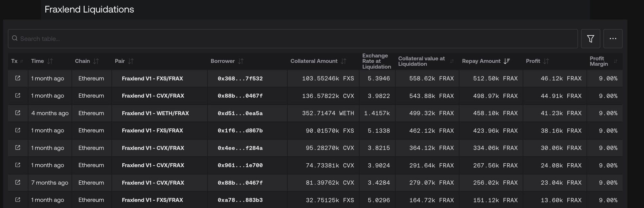Sort by Collateral Amount column arrows
Viewport: 644px width, 208px height.
point(343,61)
